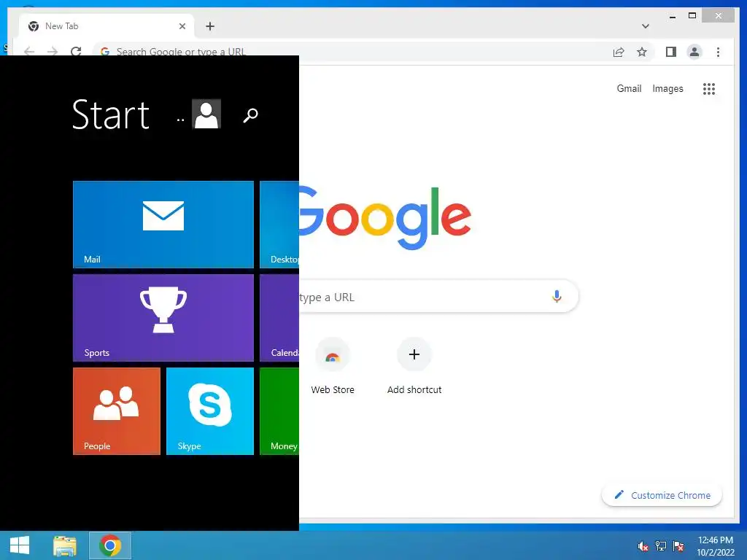Click the network tray icon
Image resolution: width=747 pixels, height=560 pixels.
(661, 546)
